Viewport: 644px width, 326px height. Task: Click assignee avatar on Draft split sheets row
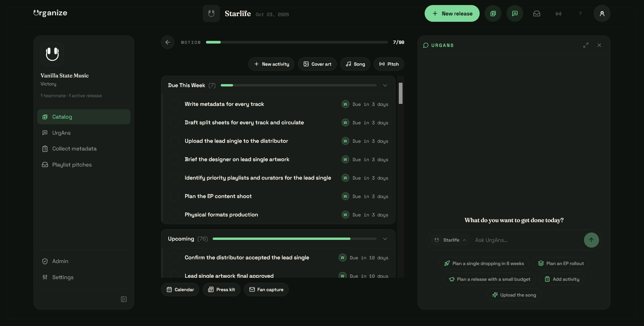345,123
